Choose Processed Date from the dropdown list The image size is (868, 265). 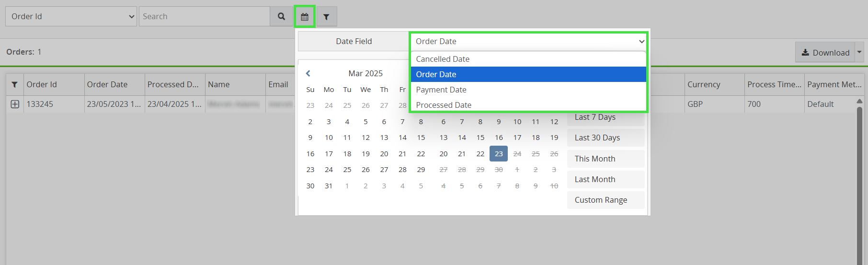444,105
